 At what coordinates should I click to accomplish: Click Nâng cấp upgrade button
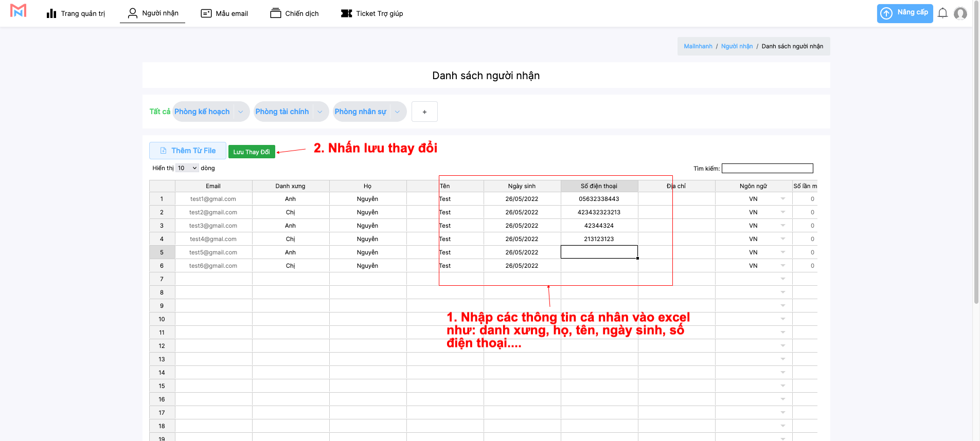[904, 13]
